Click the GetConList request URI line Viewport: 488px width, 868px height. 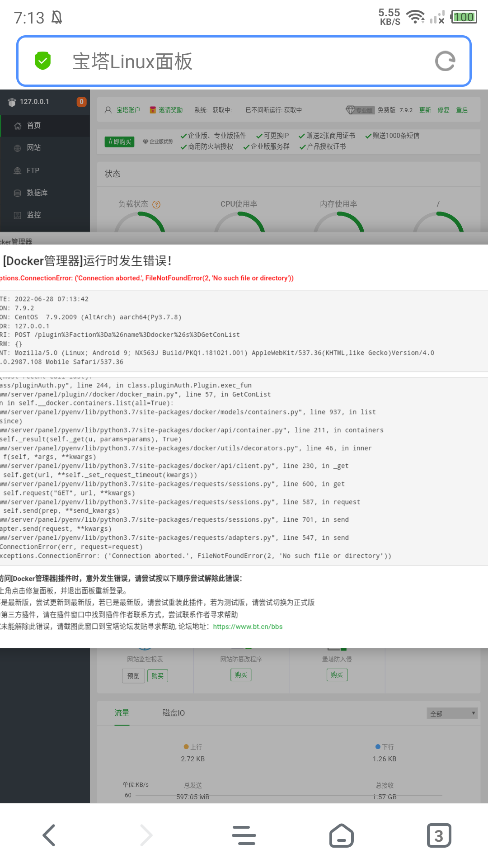point(120,335)
